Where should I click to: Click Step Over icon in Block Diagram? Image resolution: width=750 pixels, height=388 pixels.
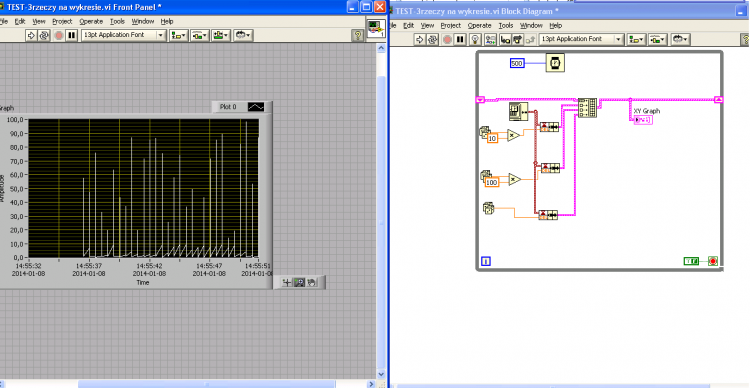[518, 40]
